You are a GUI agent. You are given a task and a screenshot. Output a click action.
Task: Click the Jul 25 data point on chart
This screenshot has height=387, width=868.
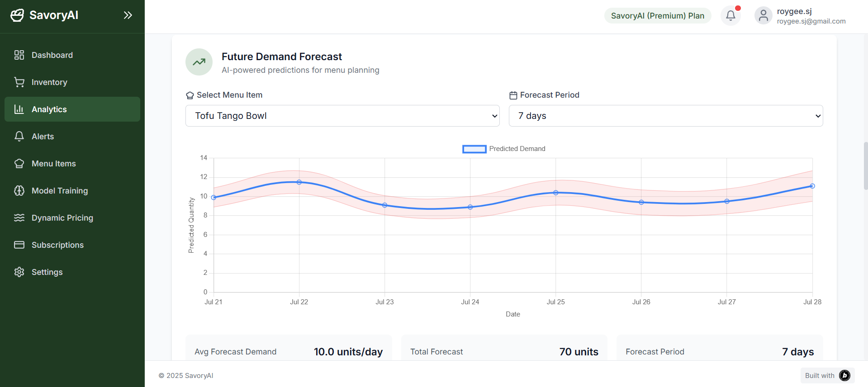point(556,193)
